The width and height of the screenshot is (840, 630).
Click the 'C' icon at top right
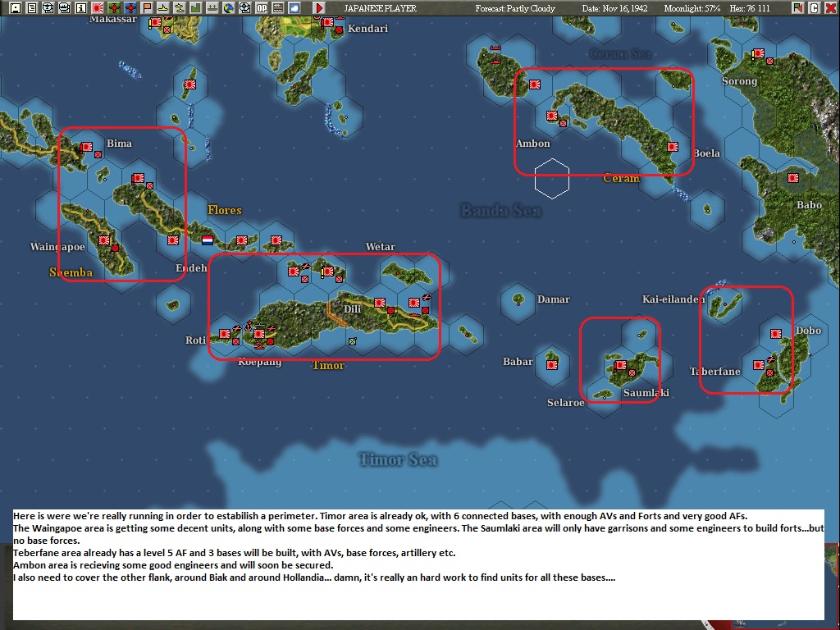coord(815,8)
